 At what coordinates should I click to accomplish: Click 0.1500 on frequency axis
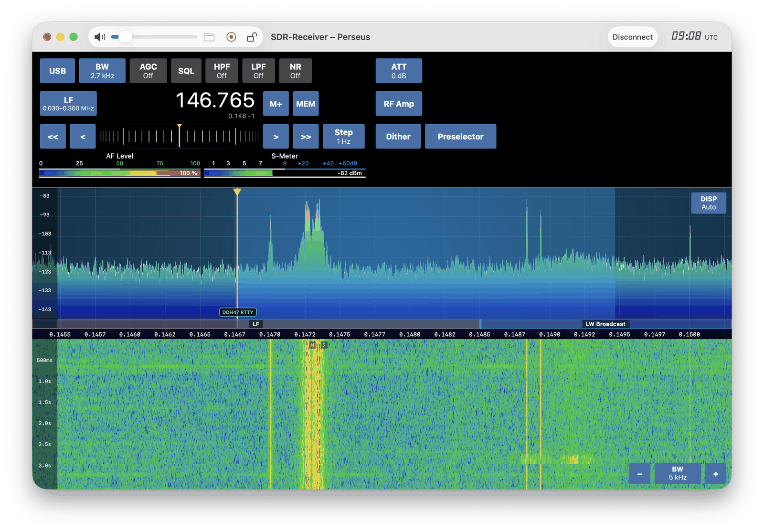point(690,334)
